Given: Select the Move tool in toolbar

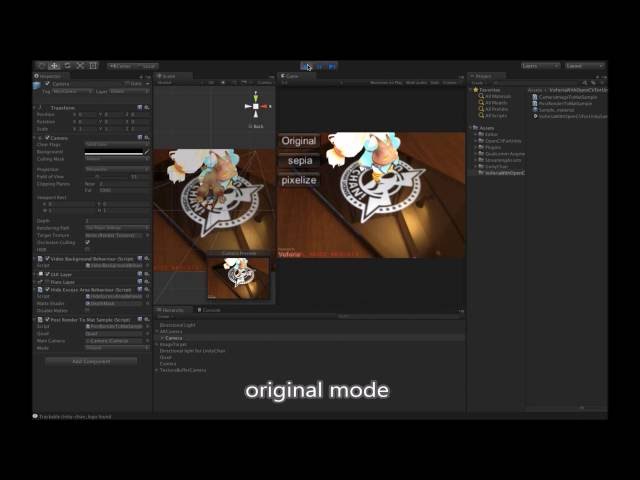Looking at the screenshot, I should [54, 66].
